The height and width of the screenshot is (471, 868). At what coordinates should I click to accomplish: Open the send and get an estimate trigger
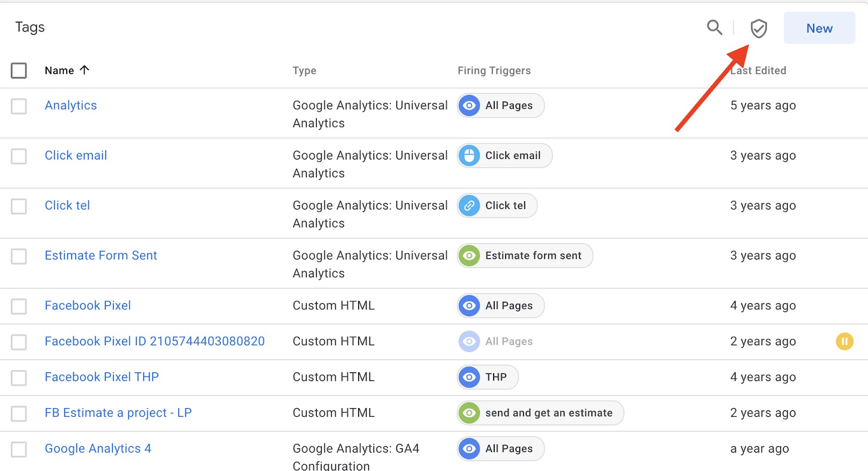coord(540,413)
